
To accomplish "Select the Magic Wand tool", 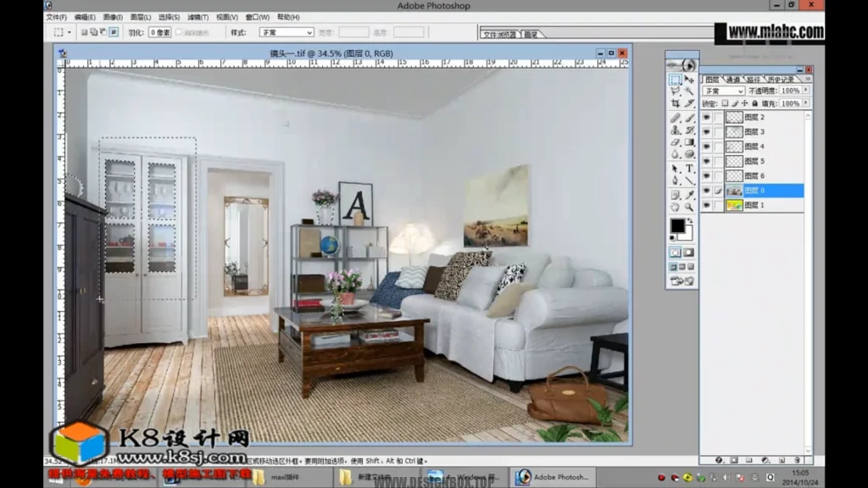I will (x=689, y=91).
